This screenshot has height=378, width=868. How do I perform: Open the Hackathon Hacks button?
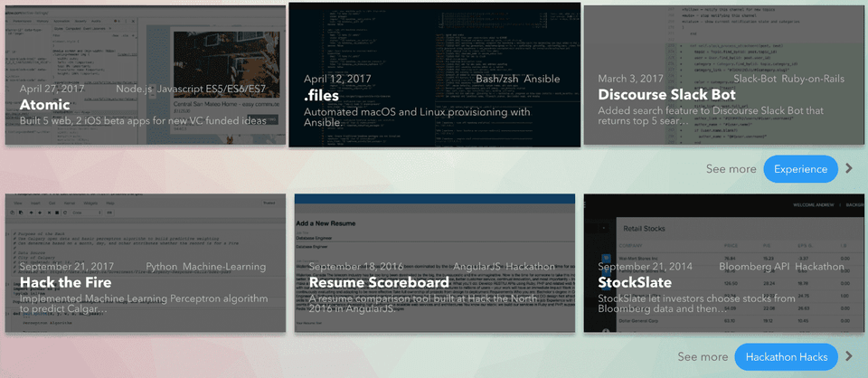click(x=787, y=357)
